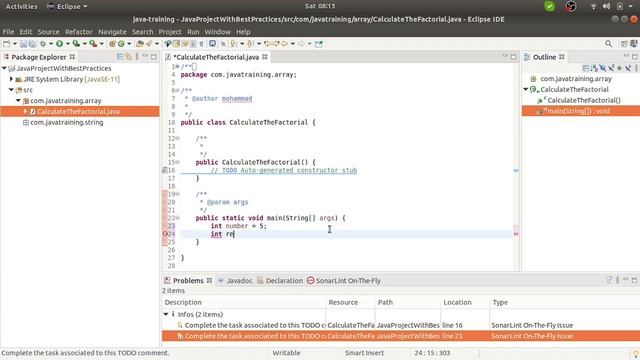Image resolution: width=640 pixels, height=360 pixels.
Task: Select the main(String[]) : void outline entry
Action: point(581,111)
